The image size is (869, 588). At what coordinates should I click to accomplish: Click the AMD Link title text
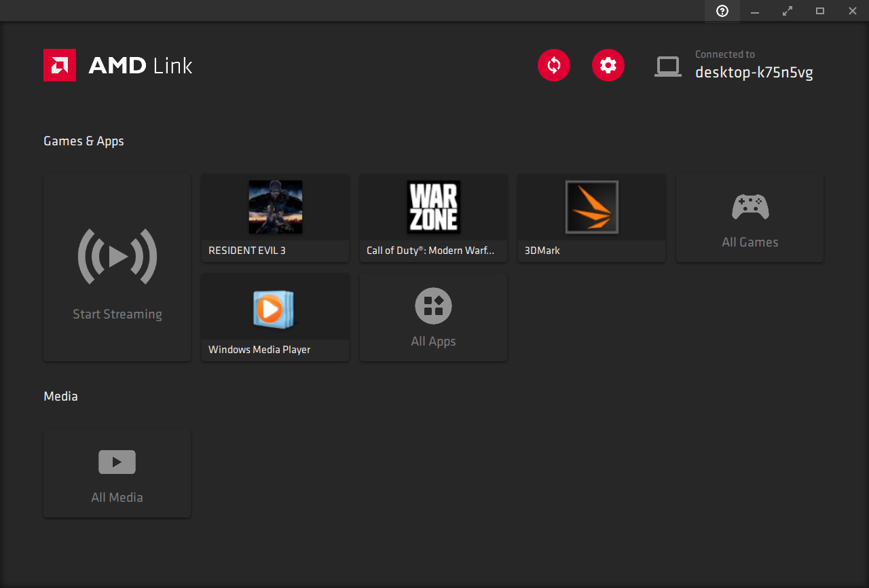(x=141, y=66)
